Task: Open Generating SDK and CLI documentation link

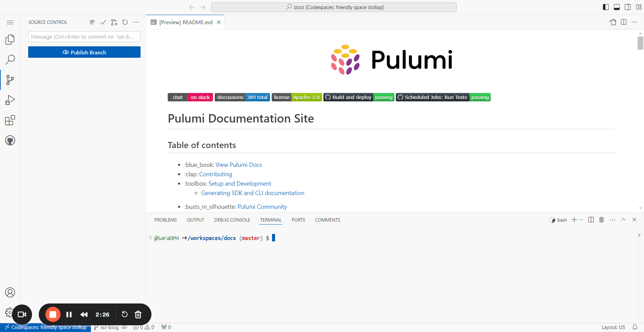Action: [x=253, y=193]
